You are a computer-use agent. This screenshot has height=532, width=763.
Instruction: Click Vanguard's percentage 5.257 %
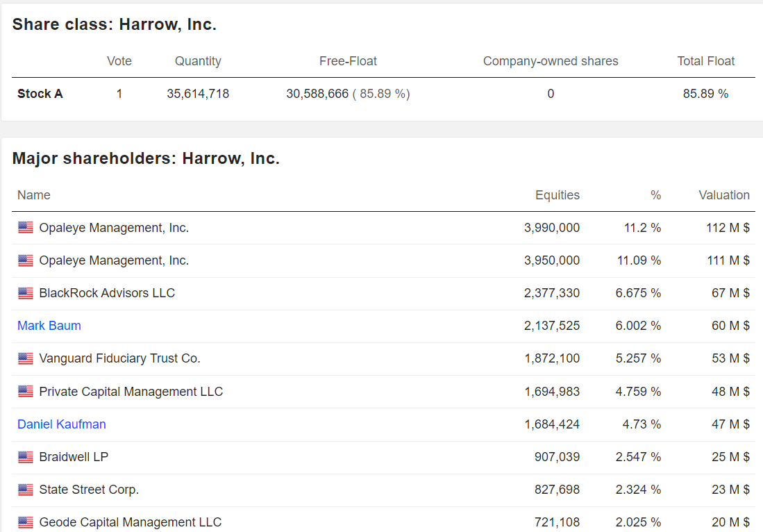tap(638, 358)
